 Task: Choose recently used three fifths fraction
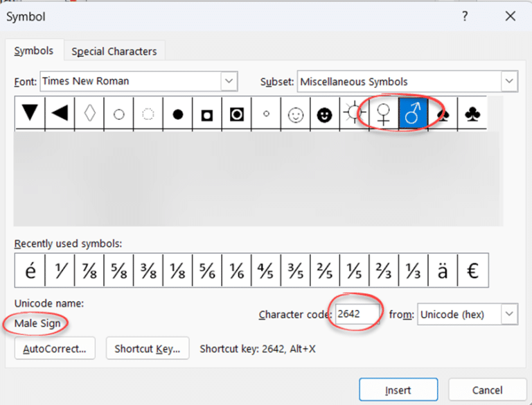(296, 270)
